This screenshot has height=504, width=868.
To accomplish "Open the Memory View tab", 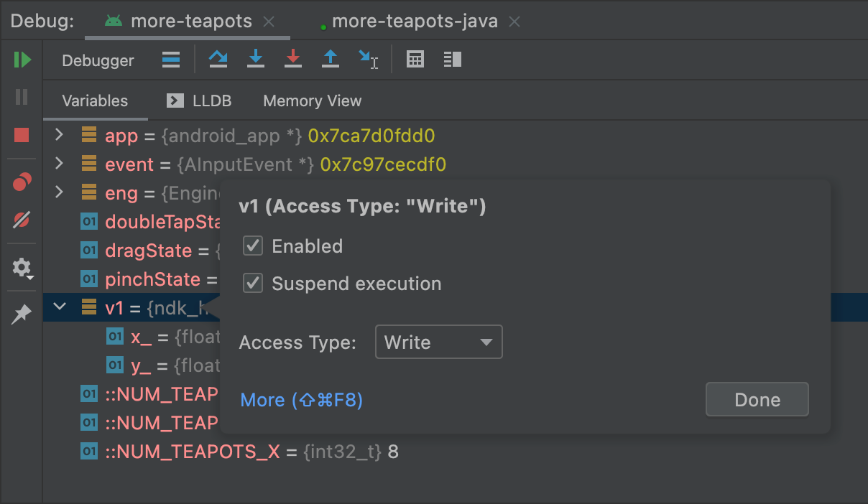I will point(312,101).
